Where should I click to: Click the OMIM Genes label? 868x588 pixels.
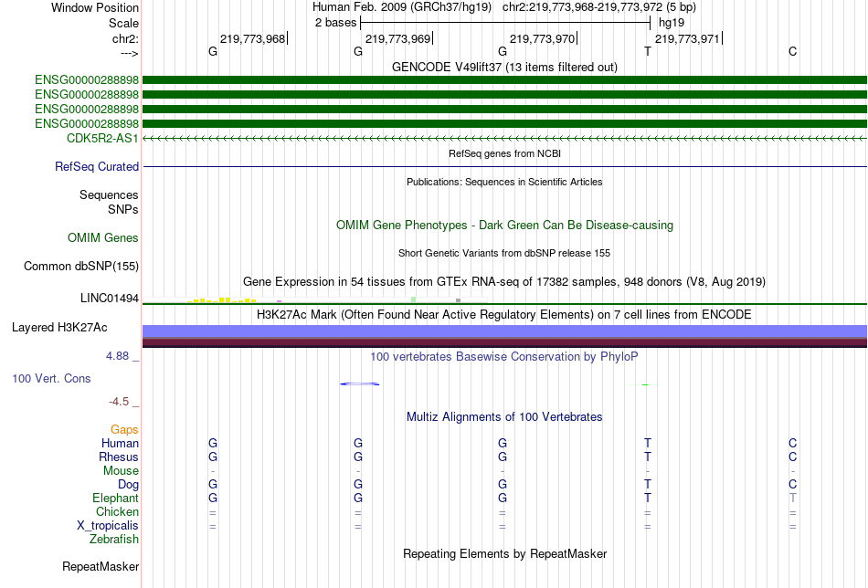pos(103,238)
